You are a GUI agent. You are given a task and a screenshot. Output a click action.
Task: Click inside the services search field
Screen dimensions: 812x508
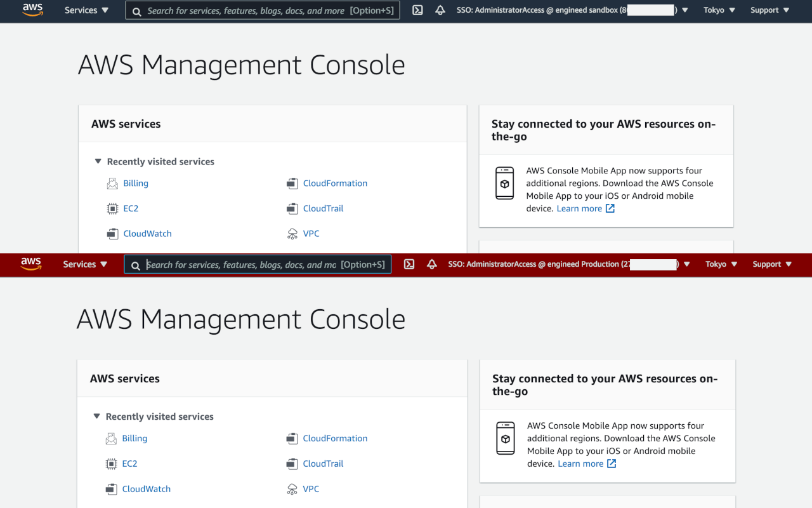[254, 10]
